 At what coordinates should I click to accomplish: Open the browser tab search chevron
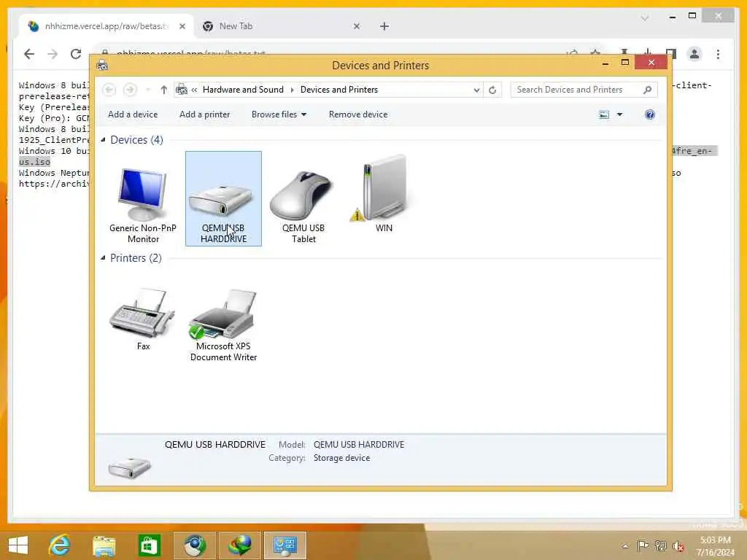(x=645, y=18)
